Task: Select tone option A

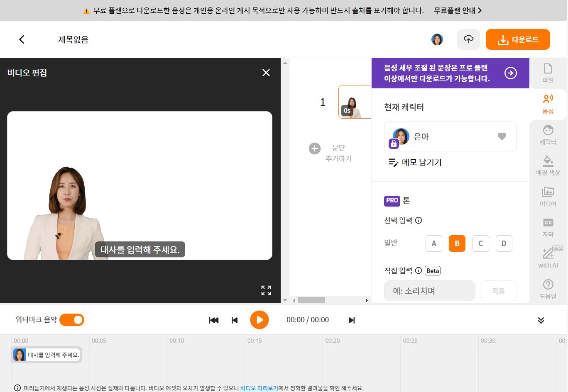Action: click(434, 243)
